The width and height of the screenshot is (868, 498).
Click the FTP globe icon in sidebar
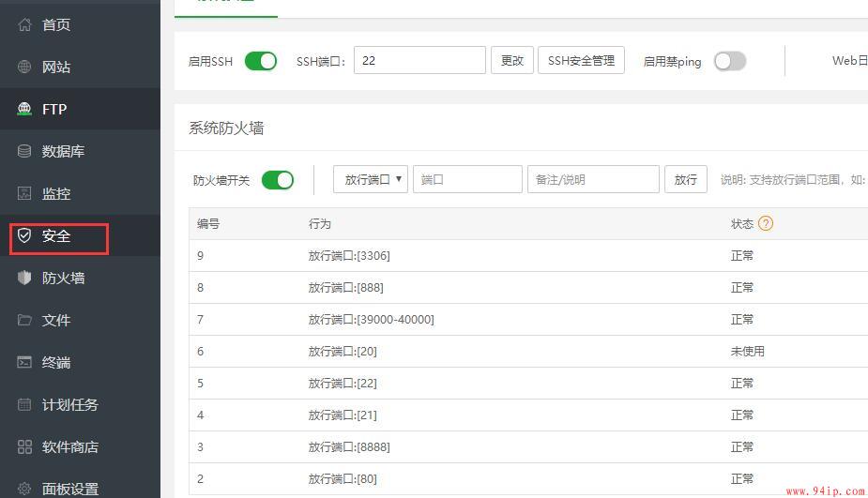point(24,109)
